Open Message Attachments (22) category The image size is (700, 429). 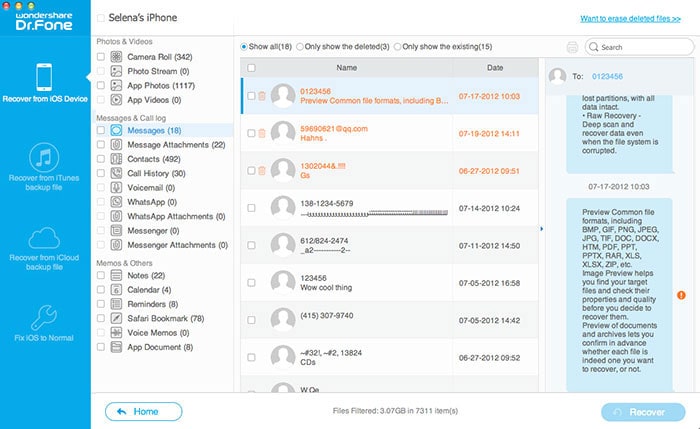click(176, 145)
